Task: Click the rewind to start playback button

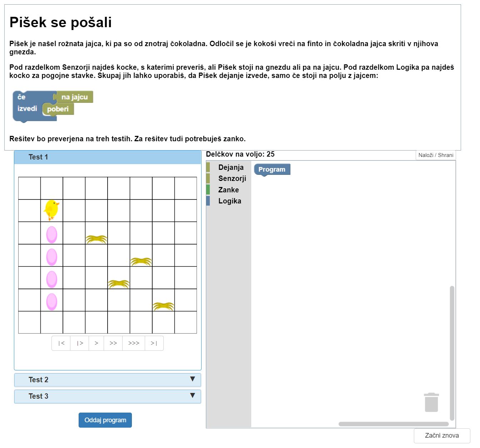Action: (x=61, y=343)
